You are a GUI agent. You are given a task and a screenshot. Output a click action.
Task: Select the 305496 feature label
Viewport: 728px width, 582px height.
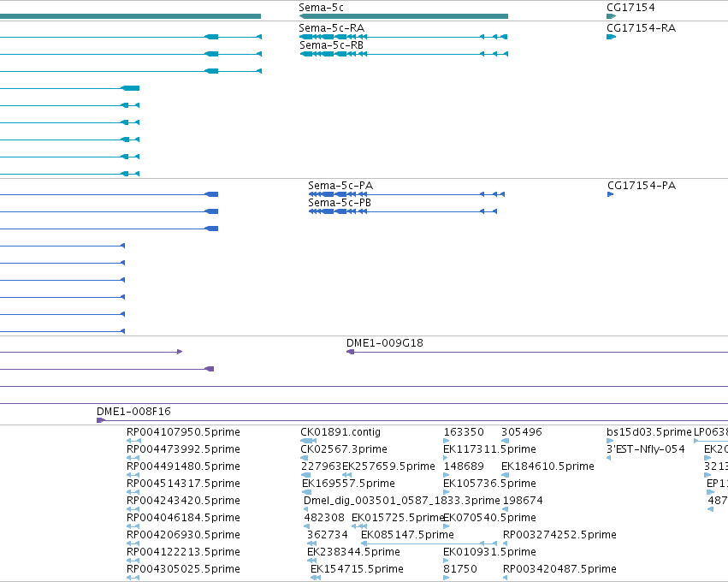[x=521, y=432]
